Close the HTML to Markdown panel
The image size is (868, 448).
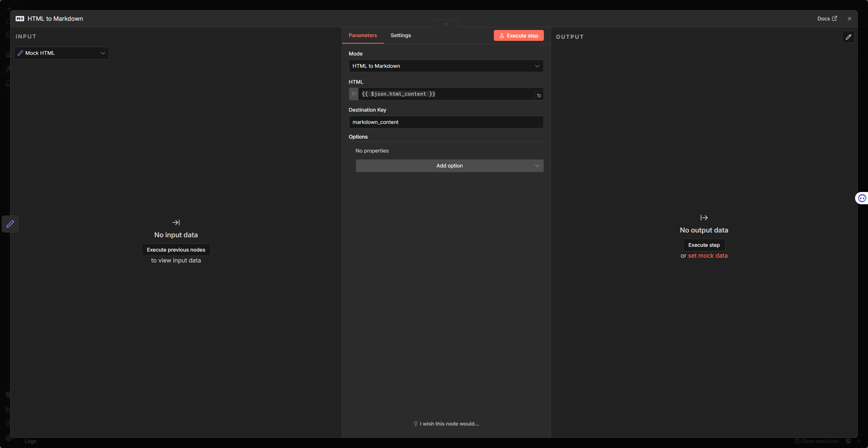click(x=849, y=19)
